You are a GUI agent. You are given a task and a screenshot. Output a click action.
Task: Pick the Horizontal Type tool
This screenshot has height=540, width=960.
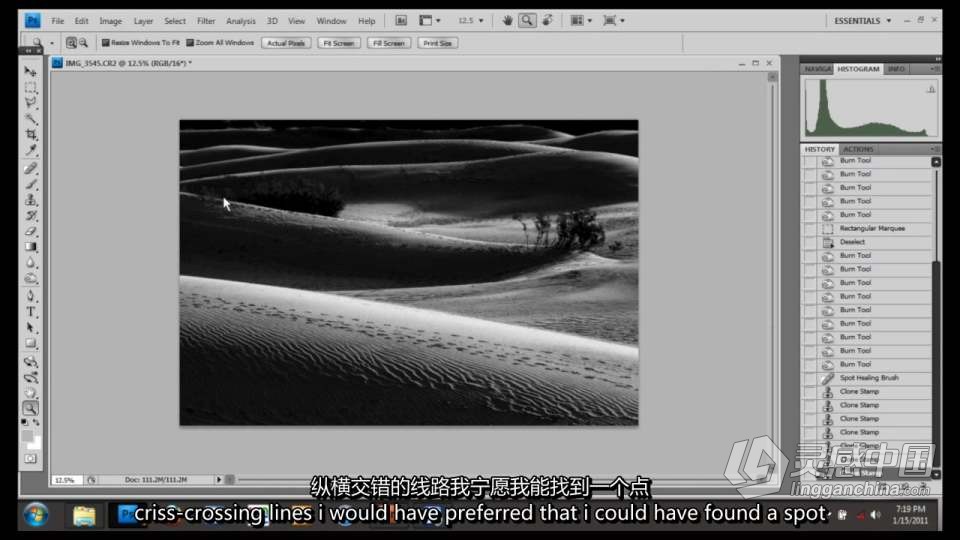point(31,311)
